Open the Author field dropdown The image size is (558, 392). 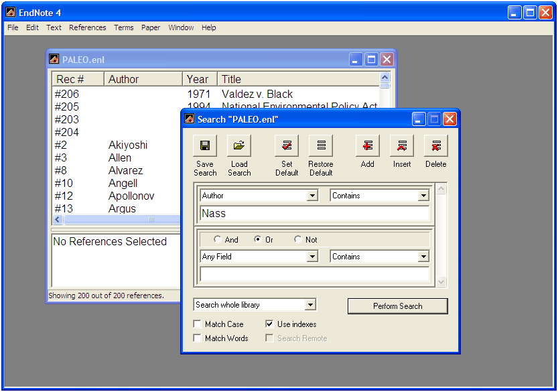pos(312,196)
